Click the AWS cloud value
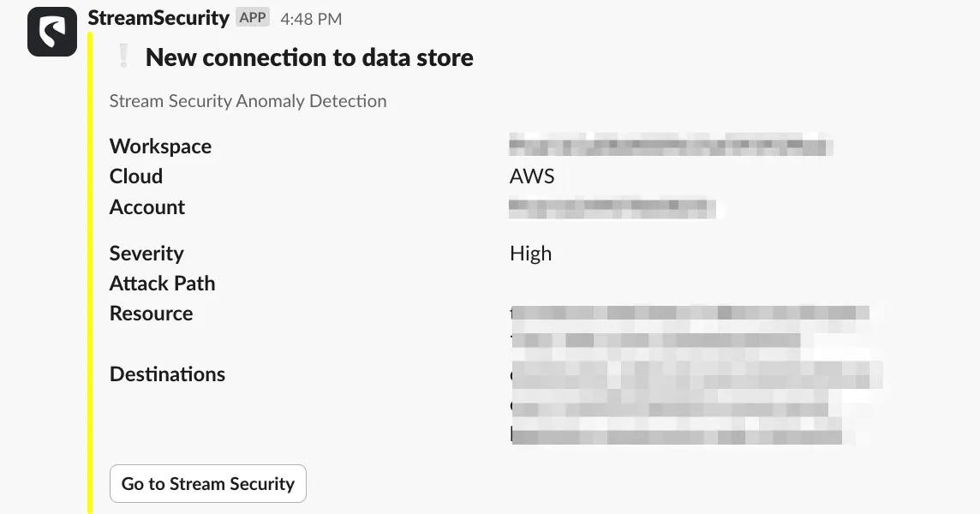This screenshot has height=514, width=980. tap(532, 176)
